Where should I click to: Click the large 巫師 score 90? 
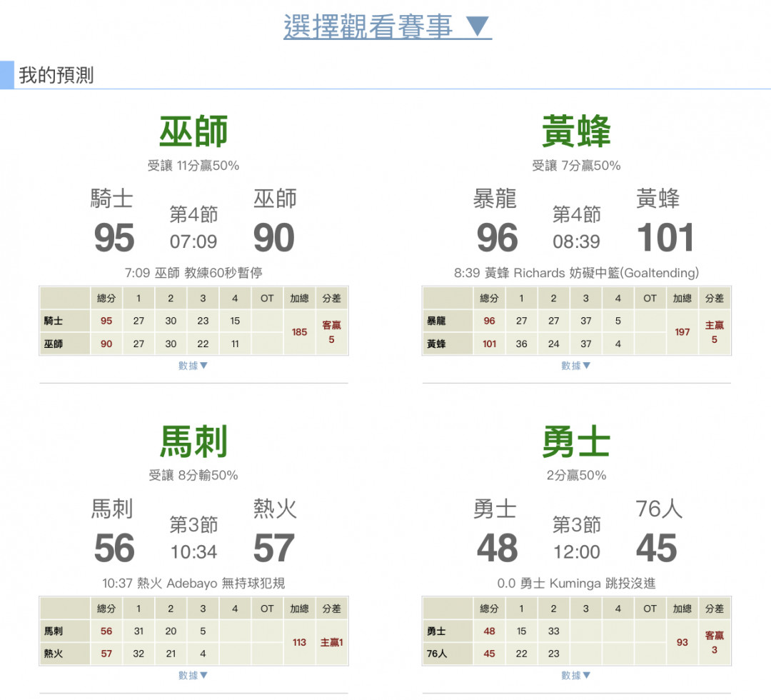pos(274,238)
